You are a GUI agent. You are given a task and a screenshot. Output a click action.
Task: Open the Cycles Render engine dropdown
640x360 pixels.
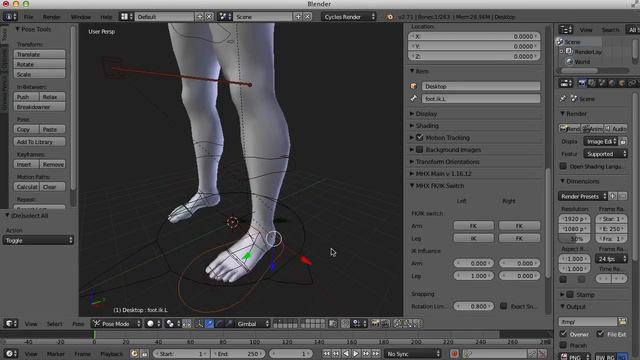[x=349, y=17]
